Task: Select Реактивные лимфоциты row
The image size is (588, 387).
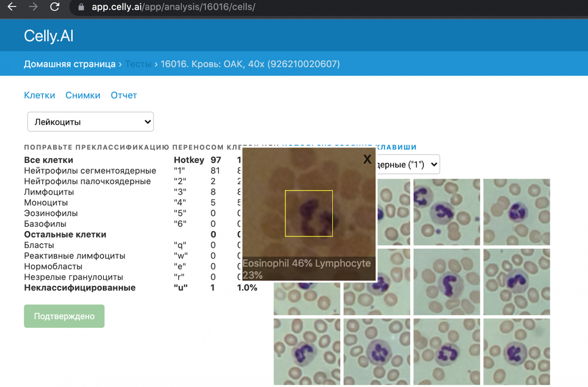Action: (75, 256)
